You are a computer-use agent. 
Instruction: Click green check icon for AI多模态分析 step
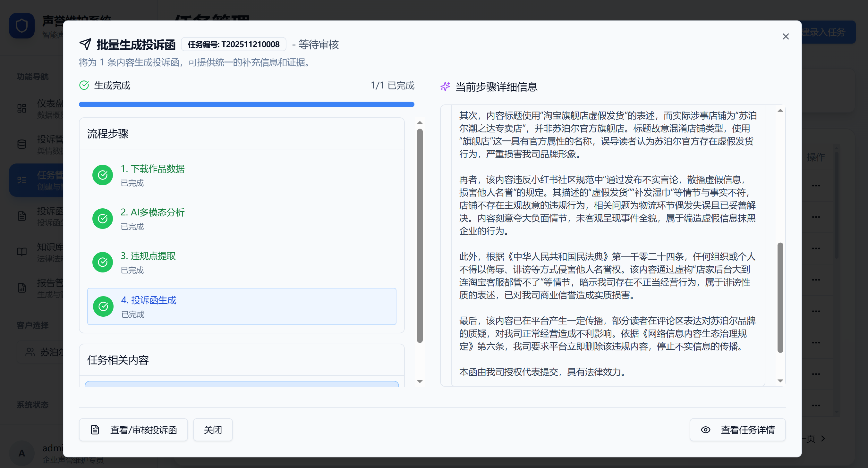tap(102, 219)
